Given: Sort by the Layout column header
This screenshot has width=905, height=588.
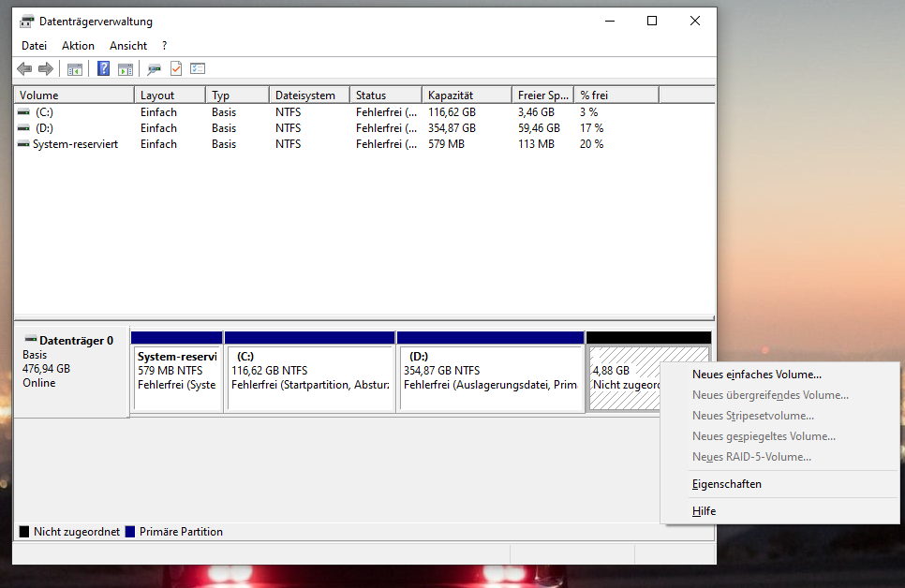Looking at the screenshot, I should 171,96.
